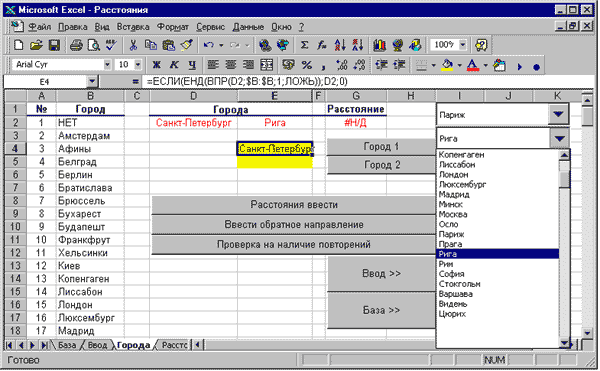Run the spelling check icon
Image resolution: width=600 pixels, height=371 pixels.
click(111, 45)
